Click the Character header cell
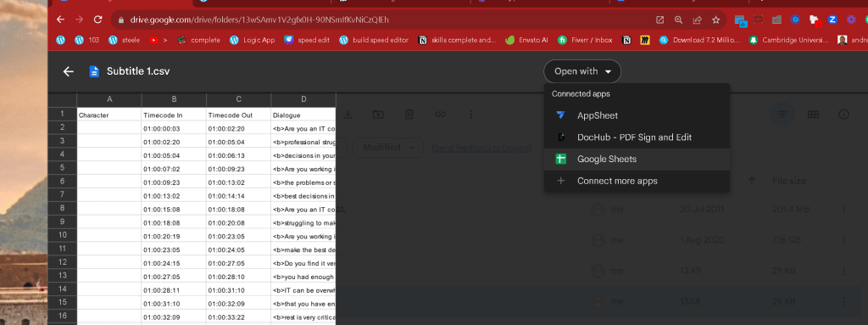This screenshot has height=325, width=868. (109, 115)
